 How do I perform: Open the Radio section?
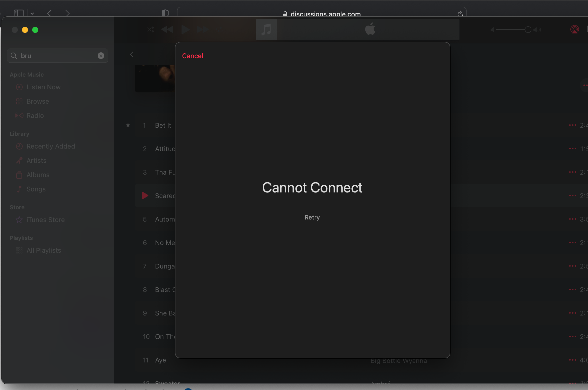coord(35,115)
